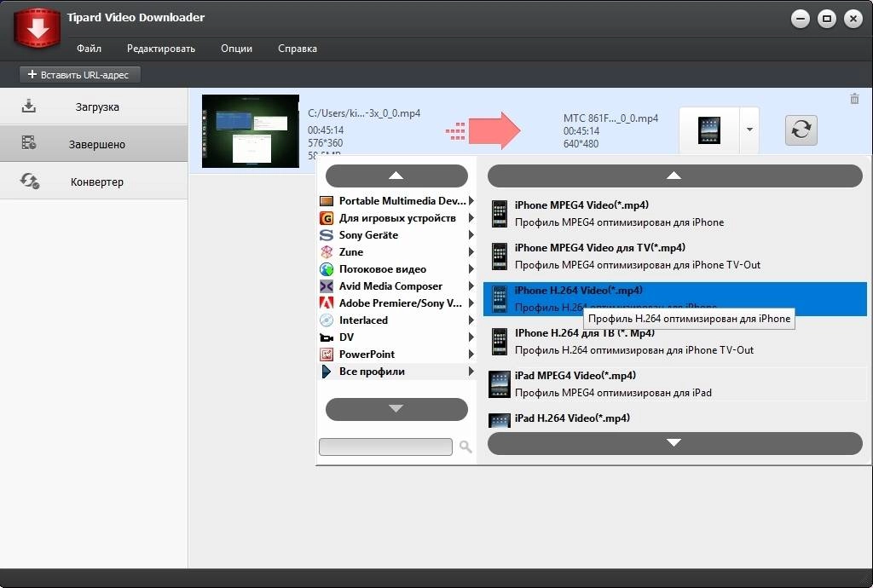
Task: Expand Interlaced submenu arrow
Action: [x=471, y=320]
